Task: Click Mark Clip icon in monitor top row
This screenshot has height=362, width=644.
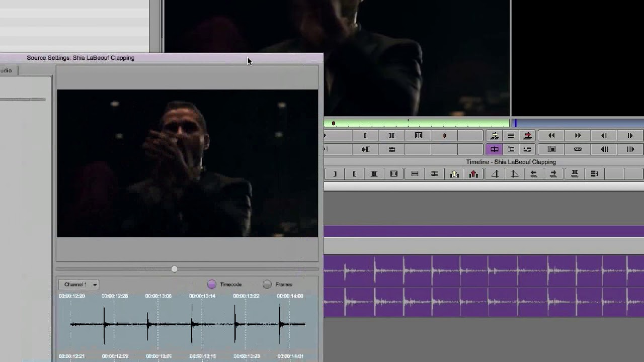Action: pos(391,136)
